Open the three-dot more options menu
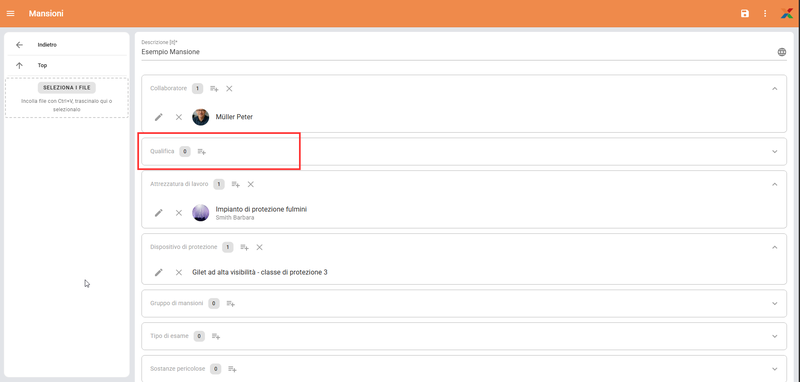Screen dimensions: 800x382 click(x=765, y=14)
